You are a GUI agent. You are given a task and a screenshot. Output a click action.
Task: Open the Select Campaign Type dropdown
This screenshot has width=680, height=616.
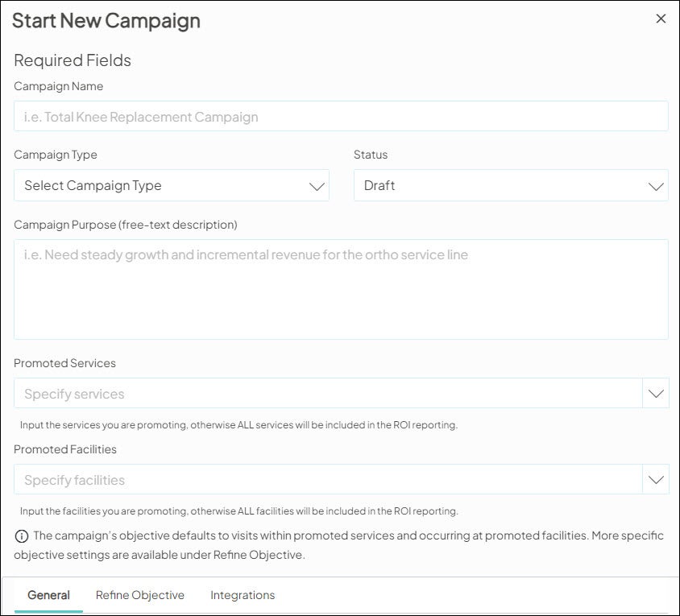pos(161,186)
